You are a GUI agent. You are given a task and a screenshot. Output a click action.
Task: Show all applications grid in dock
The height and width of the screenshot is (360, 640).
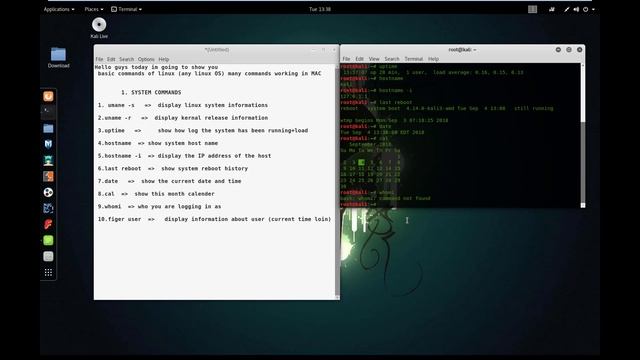pos(48,272)
